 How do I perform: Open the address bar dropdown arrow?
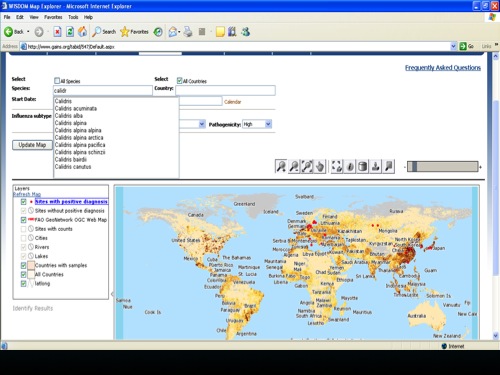[x=453, y=46]
